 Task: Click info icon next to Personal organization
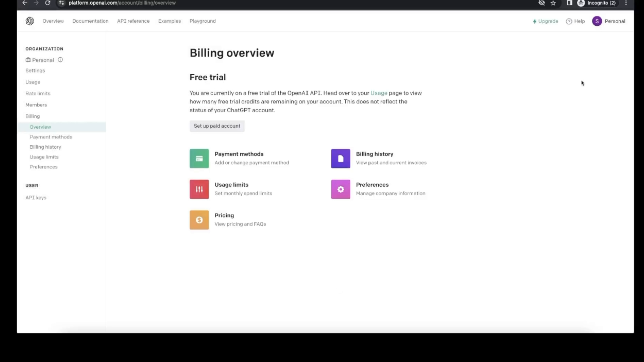tap(60, 60)
